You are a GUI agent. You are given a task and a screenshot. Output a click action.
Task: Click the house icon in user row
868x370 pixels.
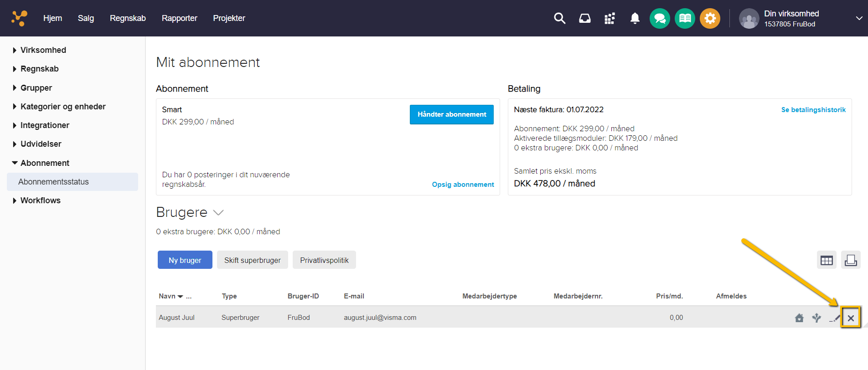(x=799, y=318)
